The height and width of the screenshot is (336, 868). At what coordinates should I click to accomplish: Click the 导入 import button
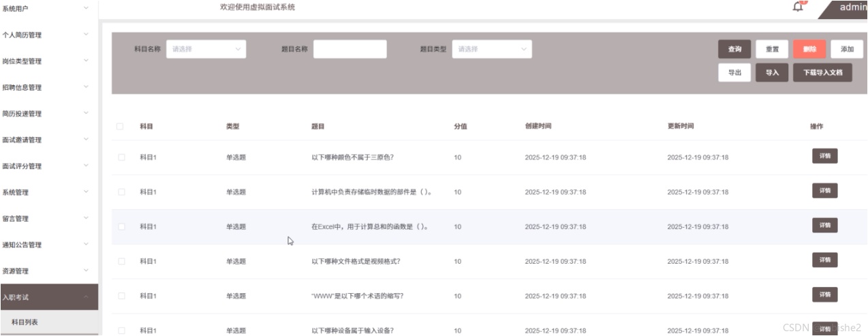point(772,72)
